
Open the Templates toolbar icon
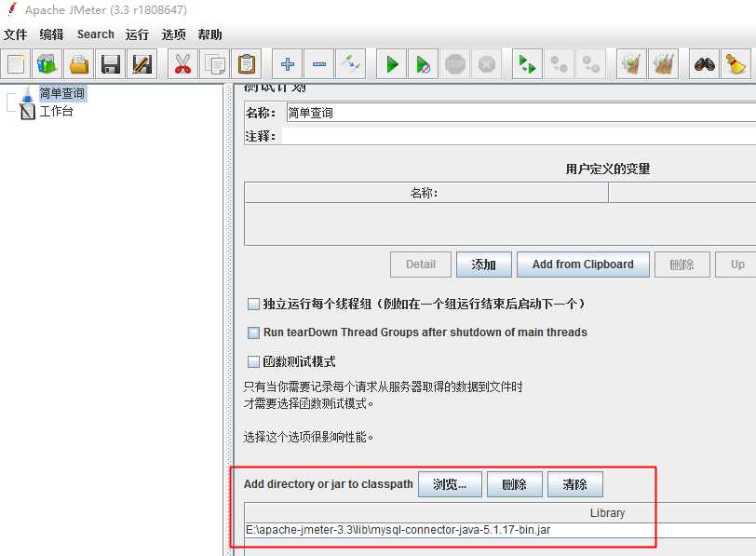[x=47, y=64]
